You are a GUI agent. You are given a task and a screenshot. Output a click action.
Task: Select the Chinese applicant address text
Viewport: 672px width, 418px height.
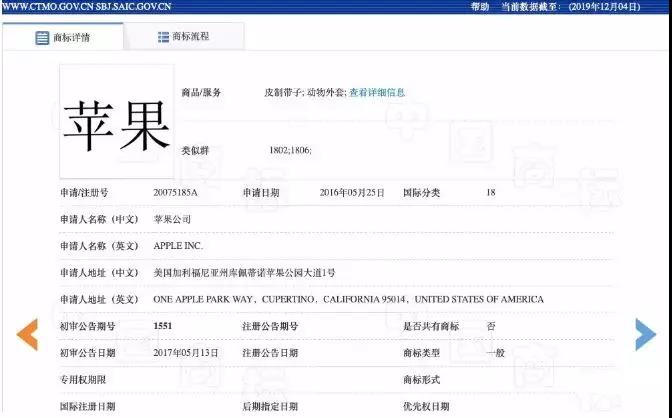(244, 273)
